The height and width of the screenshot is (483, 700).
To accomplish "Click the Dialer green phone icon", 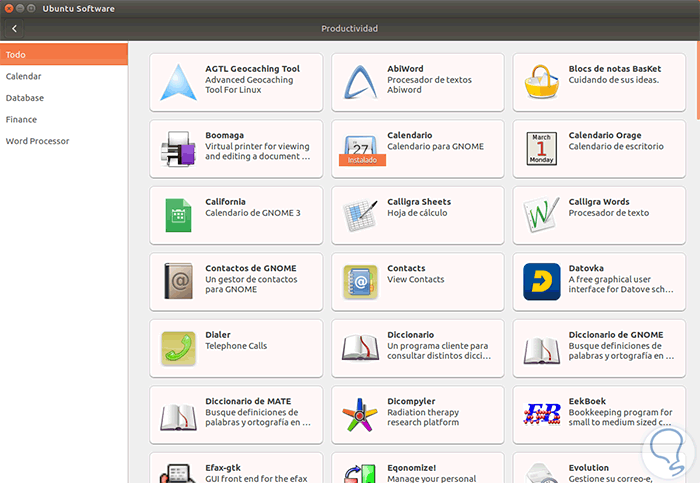I will pyautogui.click(x=178, y=348).
